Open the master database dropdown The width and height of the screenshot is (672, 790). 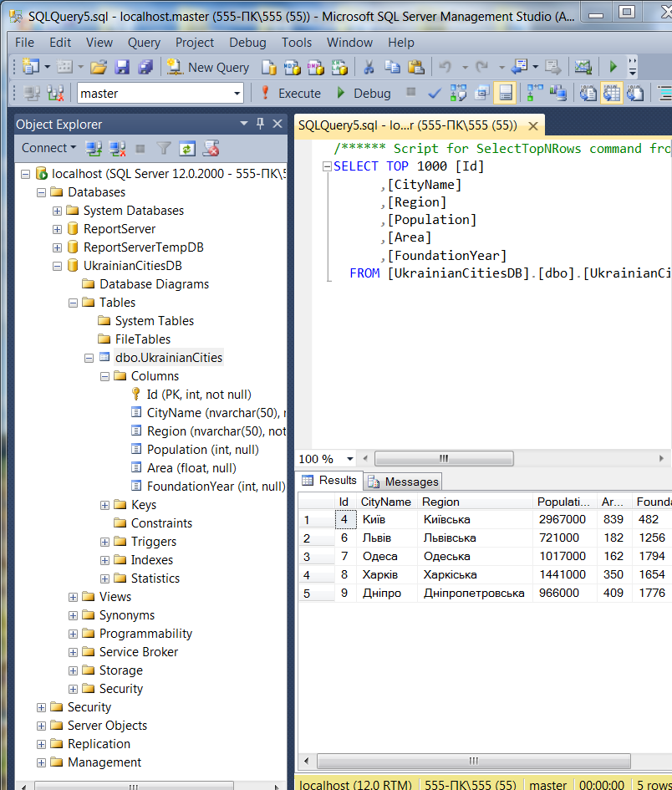point(237,94)
